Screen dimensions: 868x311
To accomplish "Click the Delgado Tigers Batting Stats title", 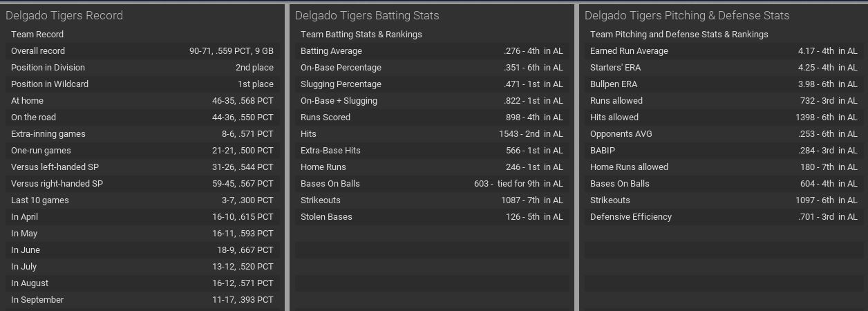I will click(x=367, y=15).
